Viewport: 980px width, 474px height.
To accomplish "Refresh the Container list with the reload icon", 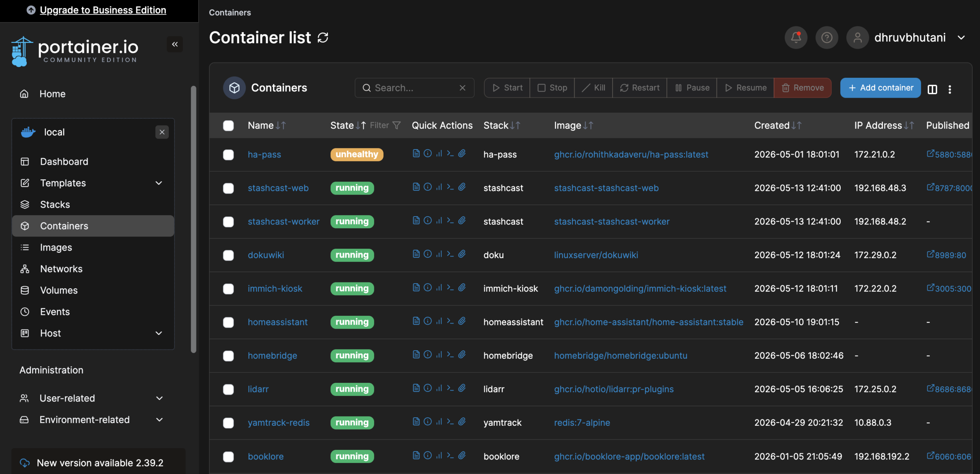I will coord(323,38).
